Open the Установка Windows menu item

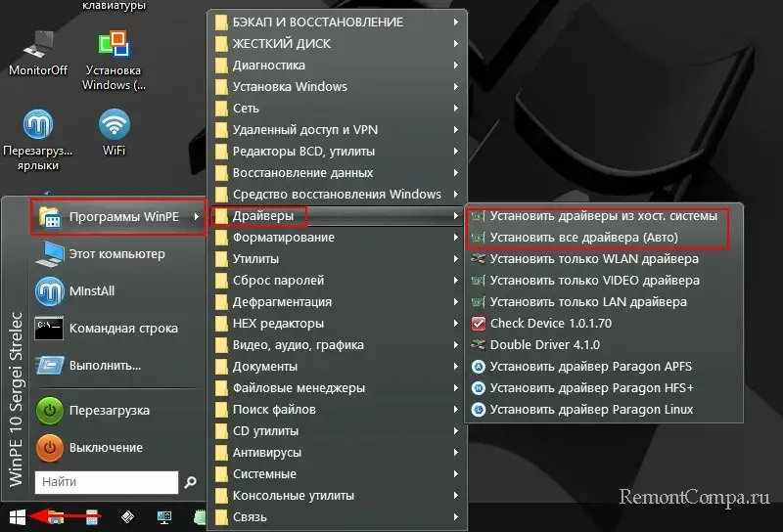point(338,87)
